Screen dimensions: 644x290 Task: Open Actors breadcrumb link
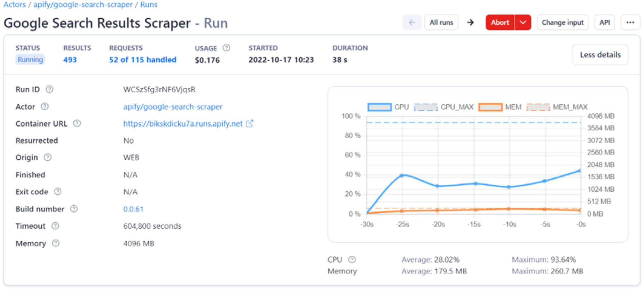pos(15,5)
